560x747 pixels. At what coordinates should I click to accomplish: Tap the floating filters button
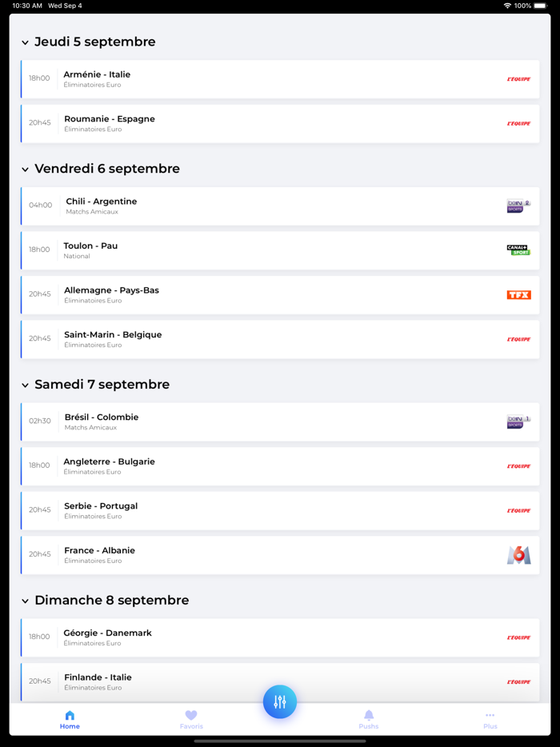coord(279,701)
